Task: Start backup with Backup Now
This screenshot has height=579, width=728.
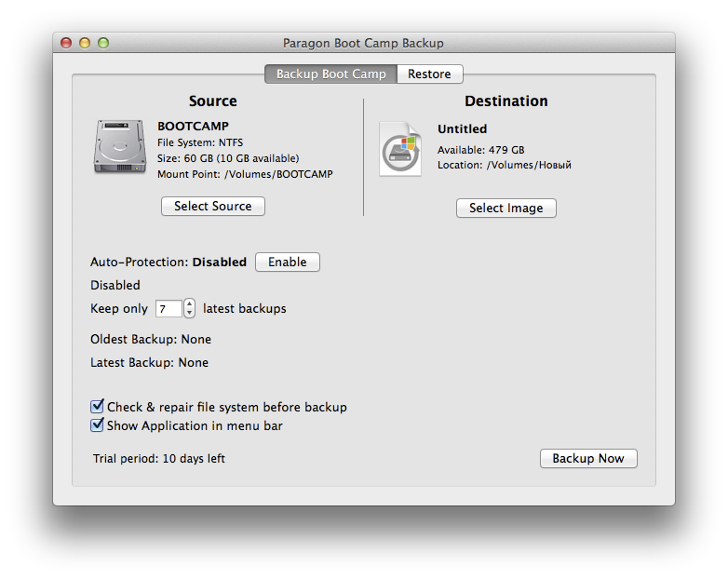Action: coord(588,458)
